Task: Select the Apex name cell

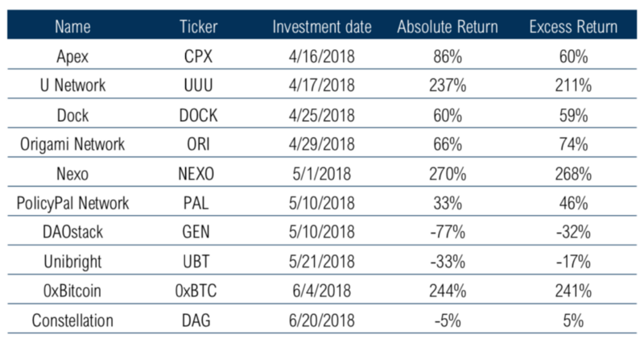Action: (x=74, y=58)
